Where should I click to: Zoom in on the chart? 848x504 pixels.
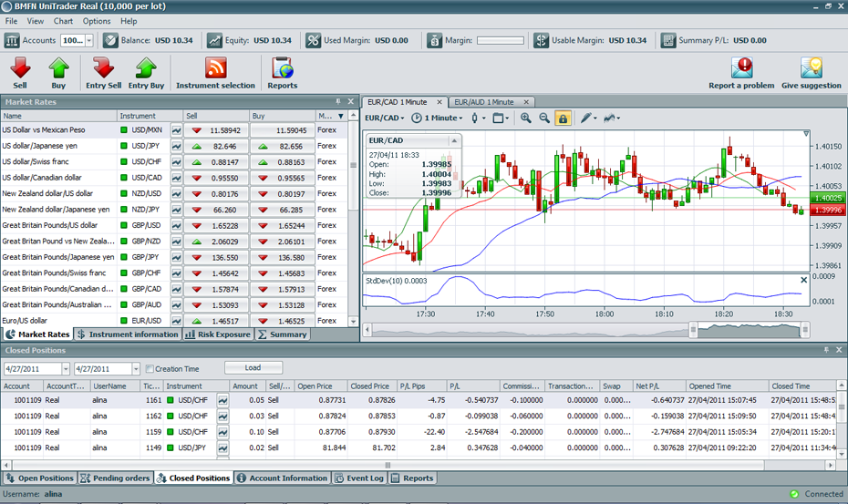(x=526, y=118)
